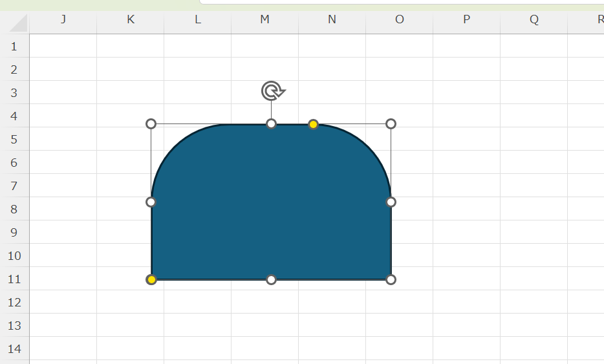Screen dimensions: 604x364
Task: Click the top-right resize handle of the shape
Action: [391, 124]
